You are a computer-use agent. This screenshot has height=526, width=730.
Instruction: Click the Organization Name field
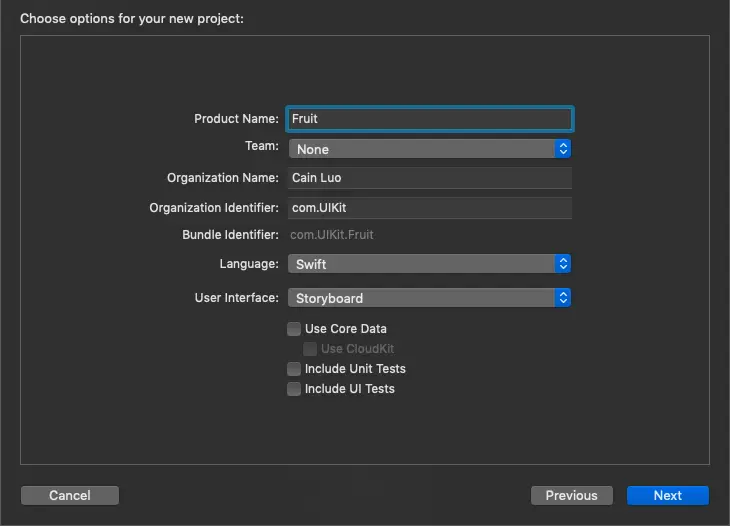tap(429, 178)
